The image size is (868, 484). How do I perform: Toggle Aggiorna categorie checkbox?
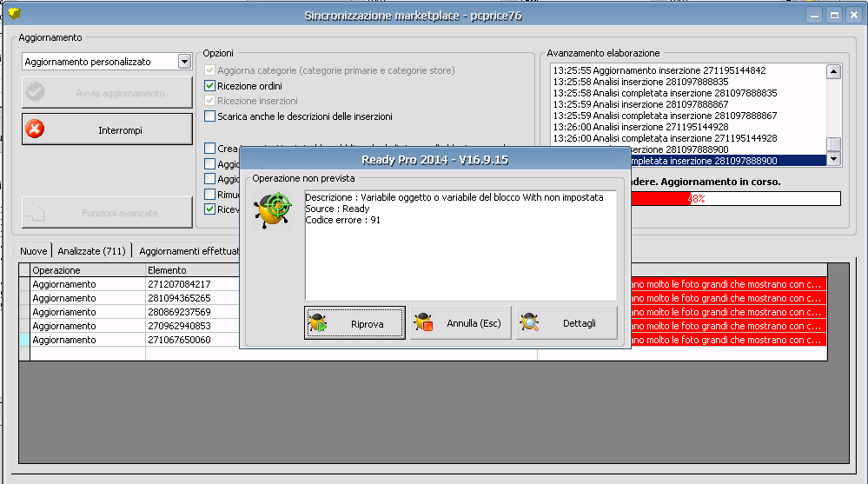click(209, 70)
